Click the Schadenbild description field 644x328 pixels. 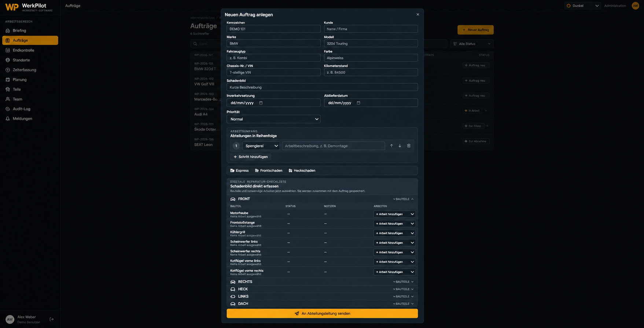322,87
